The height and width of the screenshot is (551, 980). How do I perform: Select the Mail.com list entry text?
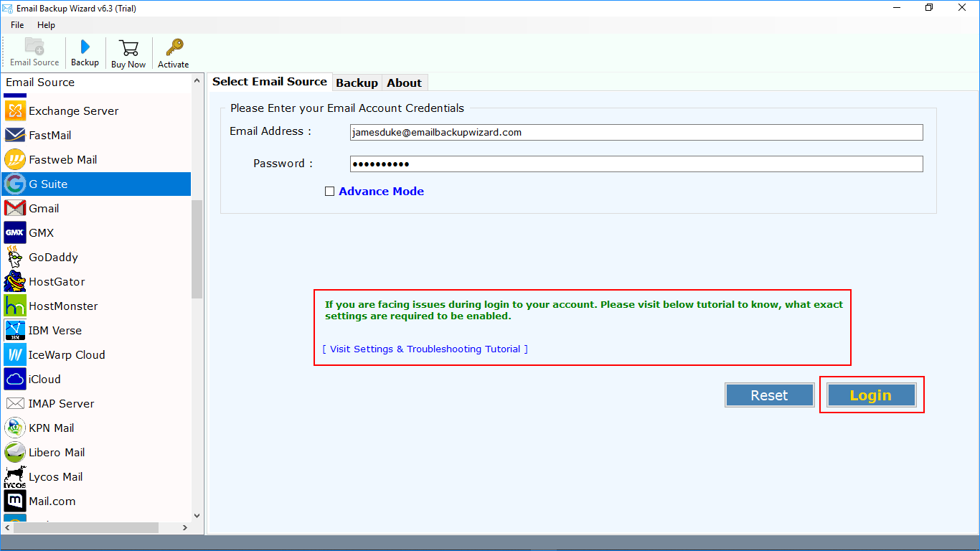point(52,501)
